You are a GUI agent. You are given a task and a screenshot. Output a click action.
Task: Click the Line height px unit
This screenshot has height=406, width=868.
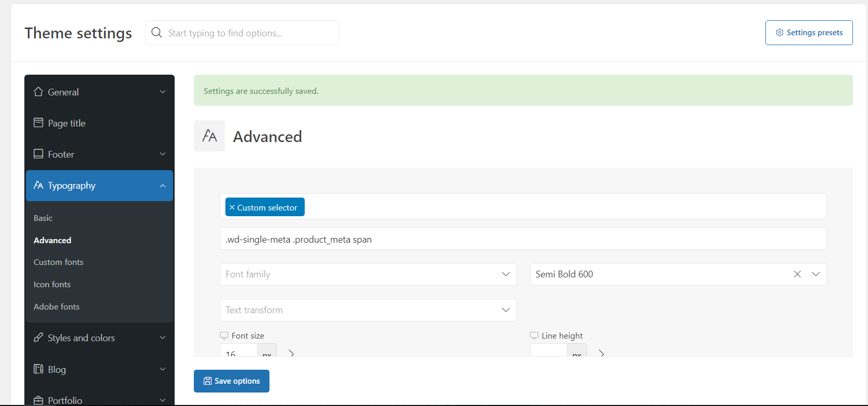[577, 351]
